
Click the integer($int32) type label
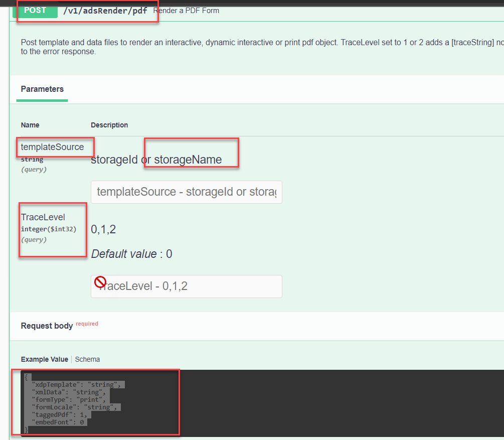tap(49, 229)
